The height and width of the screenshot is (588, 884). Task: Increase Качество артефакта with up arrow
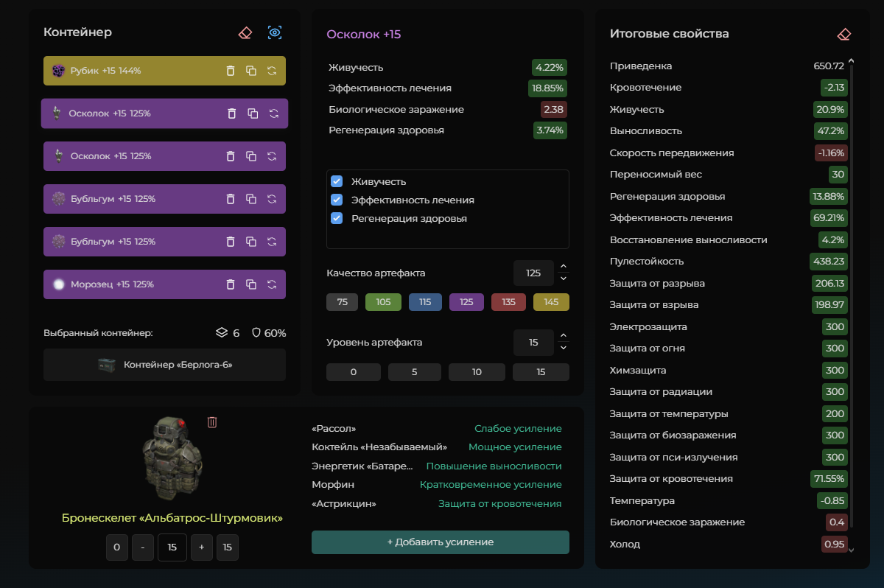tap(564, 267)
